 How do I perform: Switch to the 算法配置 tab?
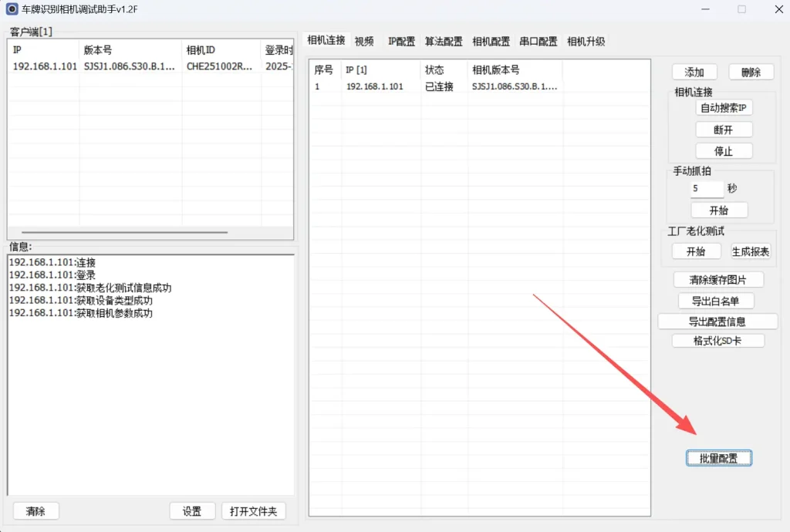click(x=444, y=42)
